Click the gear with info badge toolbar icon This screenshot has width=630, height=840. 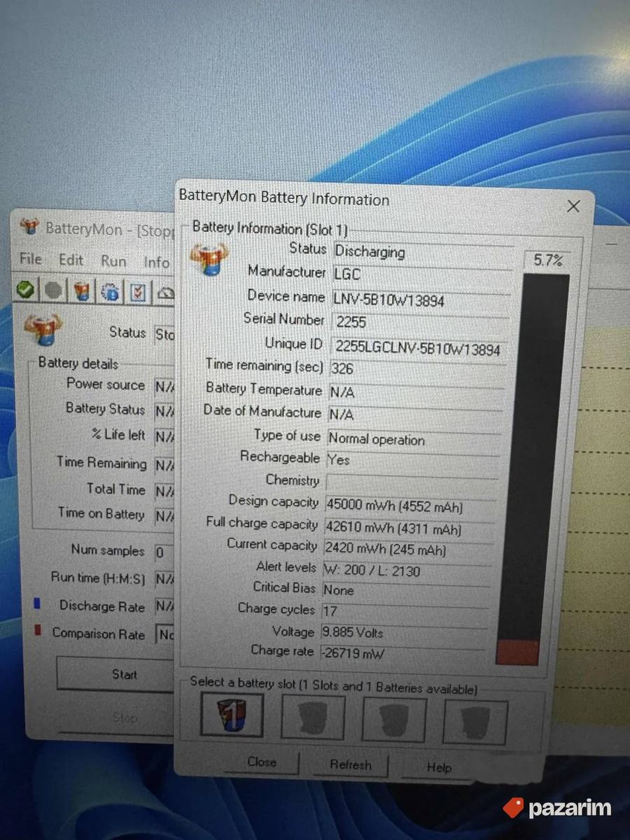[111, 291]
